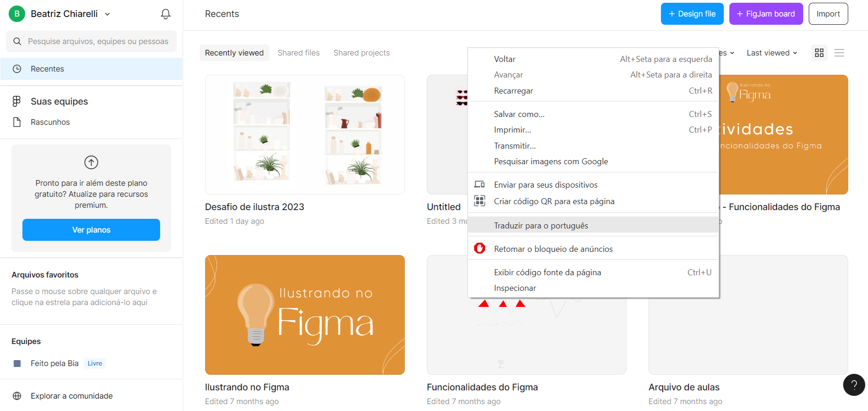Click the Suas equipes icon

[17, 101]
